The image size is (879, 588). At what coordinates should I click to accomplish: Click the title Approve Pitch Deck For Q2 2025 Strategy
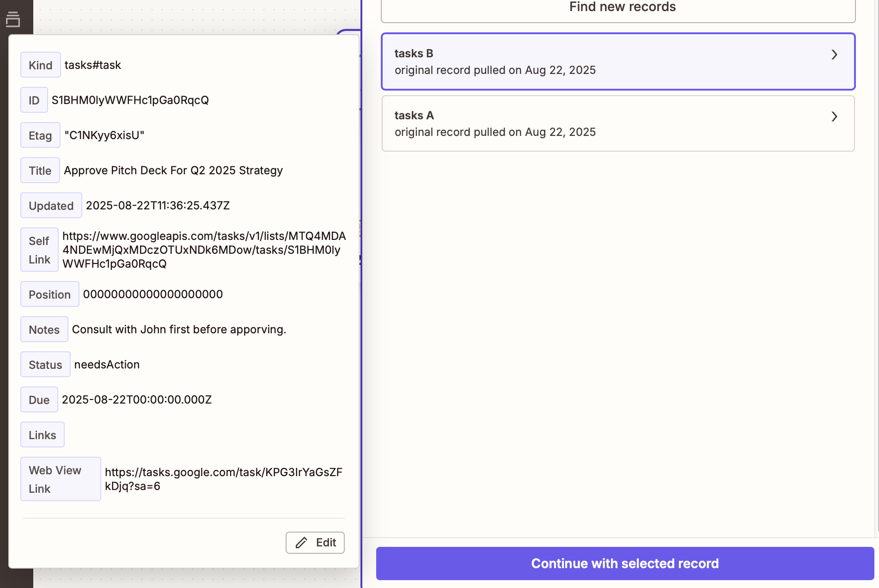click(x=173, y=171)
